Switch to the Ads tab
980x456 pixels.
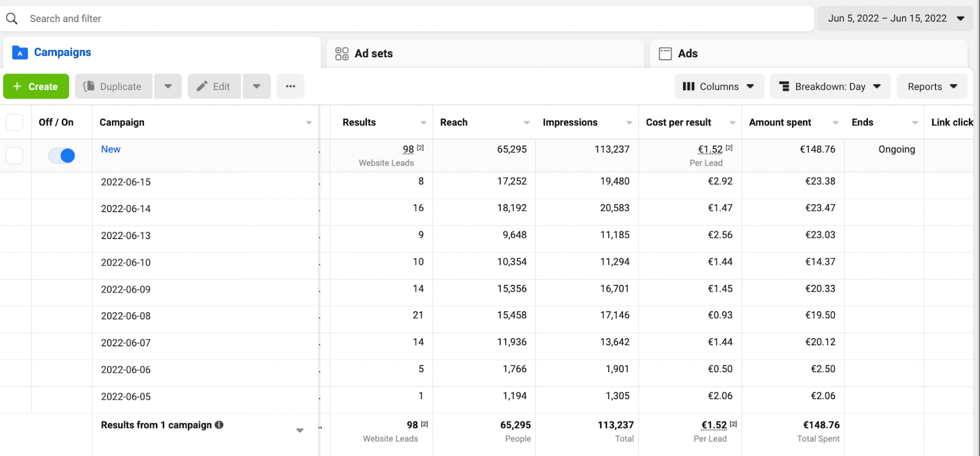tap(809, 54)
